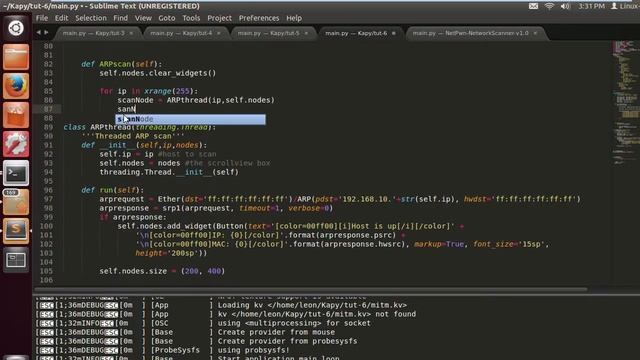Image resolution: width=640 pixels, height=360 pixels.
Task: Click console line 'using probsysfs!'
Action: 162,350
